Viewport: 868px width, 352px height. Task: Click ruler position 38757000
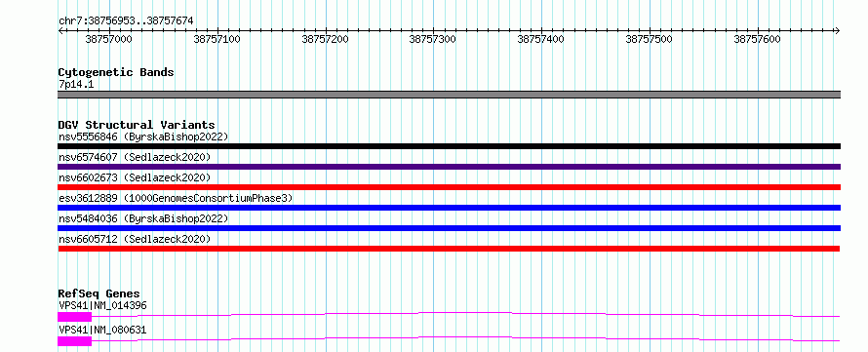tap(109, 39)
